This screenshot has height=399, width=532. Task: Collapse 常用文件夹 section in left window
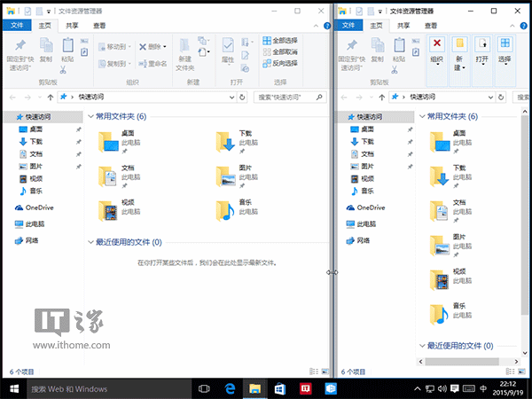click(90, 116)
